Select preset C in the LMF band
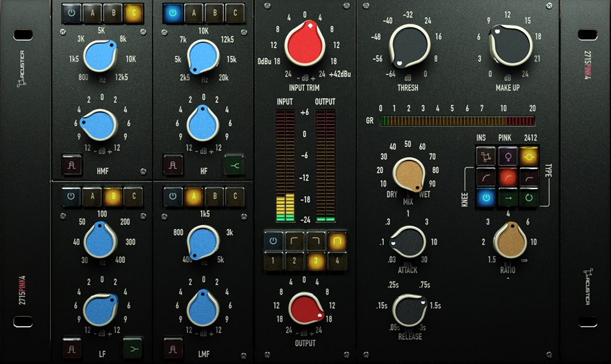The height and width of the screenshot is (364, 611). pyautogui.click(x=235, y=197)
